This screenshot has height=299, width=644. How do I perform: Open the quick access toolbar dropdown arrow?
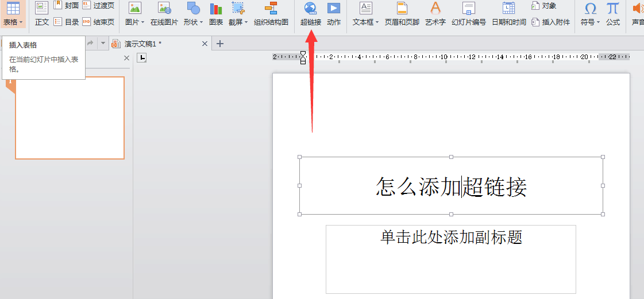[x=103, y=43]
